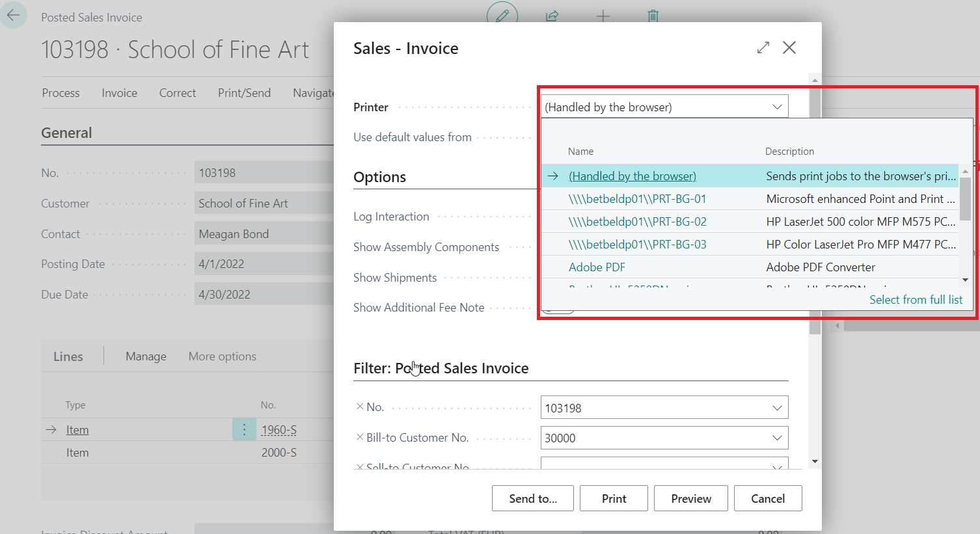Click the Description column header
Viewport: 980px width, 534px height.
pos(789,152)
